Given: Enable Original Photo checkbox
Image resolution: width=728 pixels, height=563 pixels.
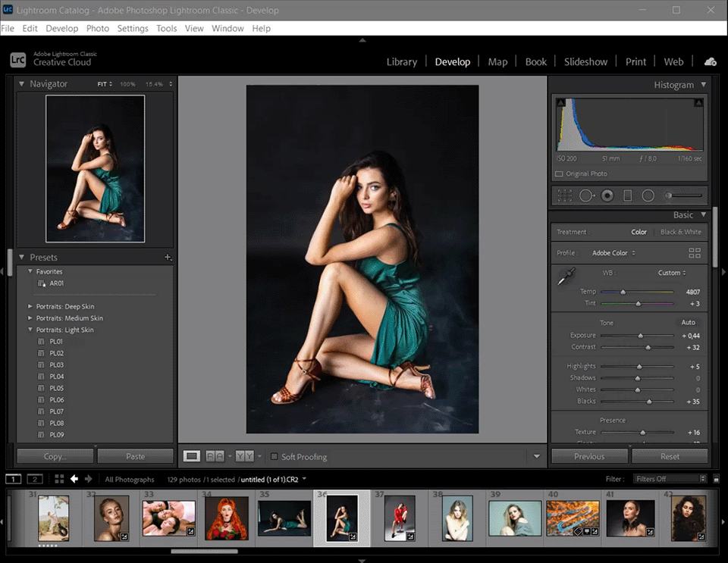Looking at the screenshot, I should tap(559, 174).
